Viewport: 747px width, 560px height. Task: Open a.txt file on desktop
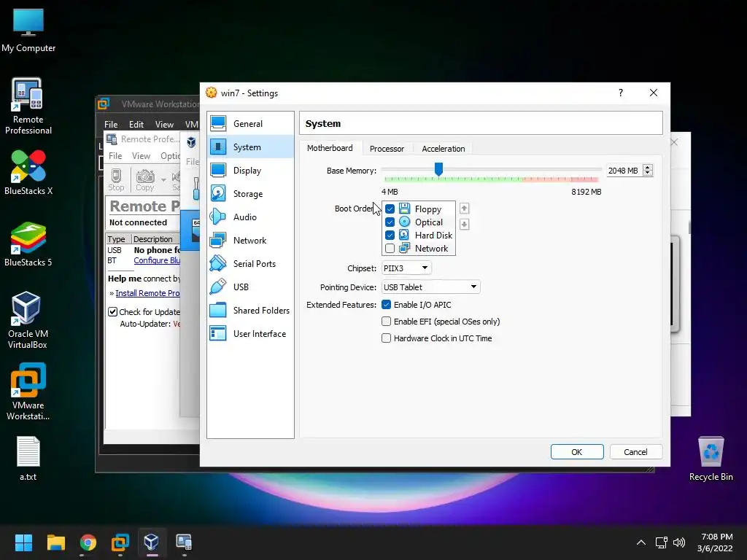[x=28, y=459]
